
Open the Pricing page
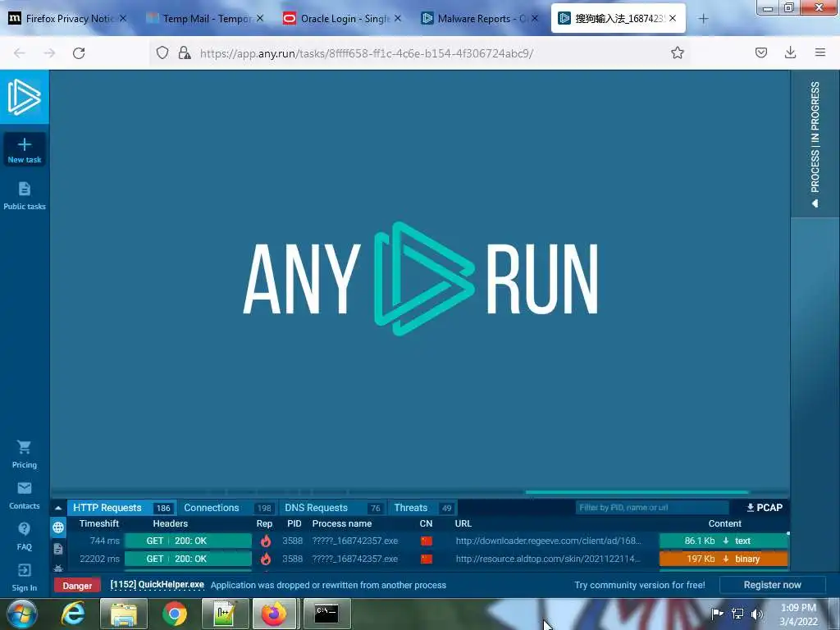pos(24,454)
